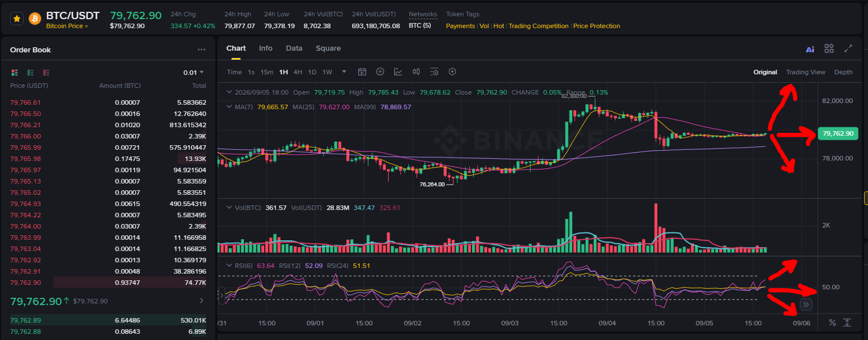Click the BTC (5) networks label
The image size is (868, 340).
(420, 26)
